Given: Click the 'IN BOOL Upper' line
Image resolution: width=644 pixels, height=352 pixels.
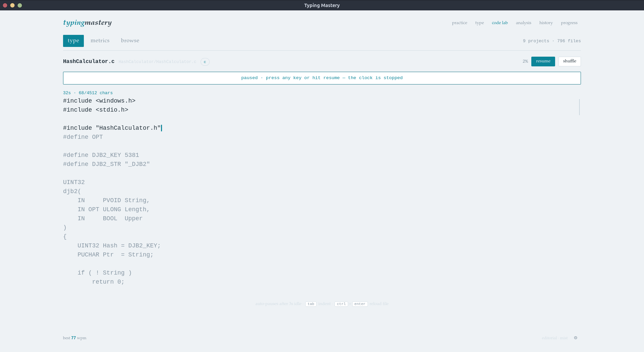Looking at the screenshot, I should pos(110,219).
